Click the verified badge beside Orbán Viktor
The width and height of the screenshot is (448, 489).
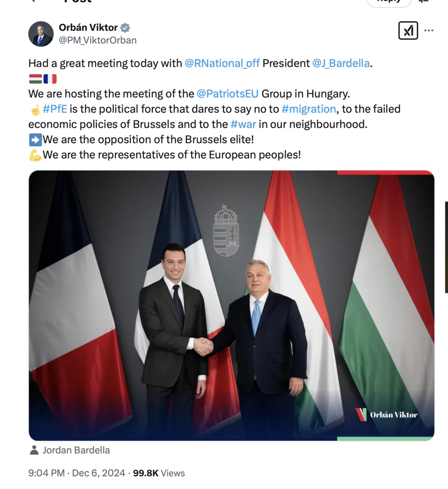pos(125,28)
